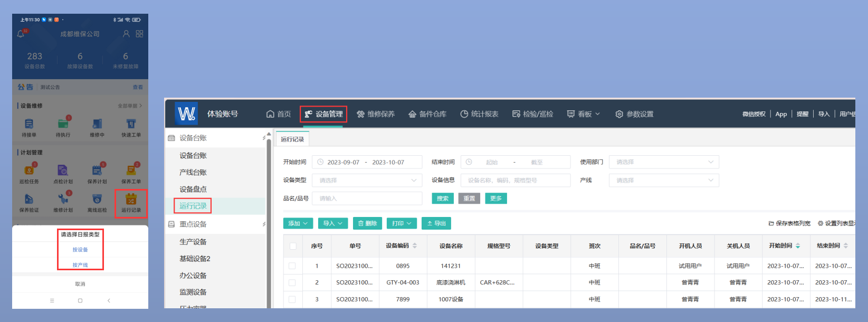Go to 首页 in top navigation

point(279,114)
